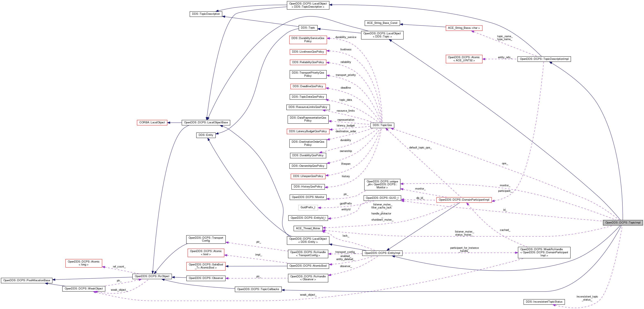The width and height of the screenshot is (644, 309).
Task: Open the OpenDDS::DCPS::PoolAllocationBase node
Action: [27, 280]
